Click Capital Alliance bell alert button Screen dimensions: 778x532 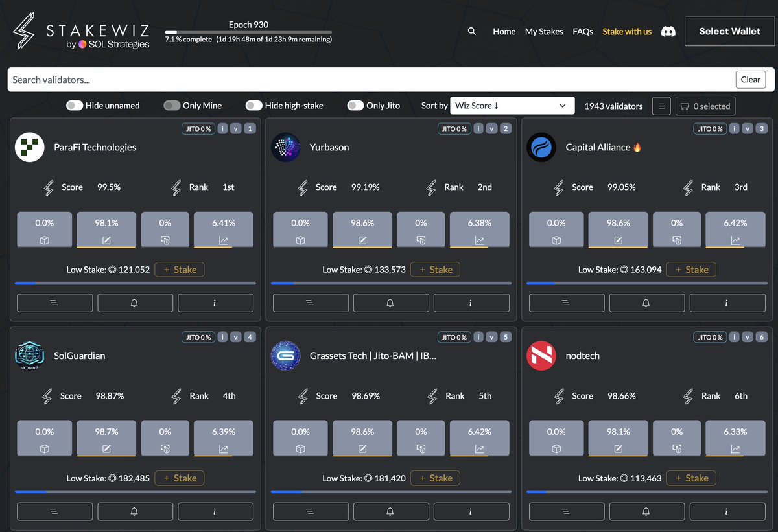click(647, 303)
